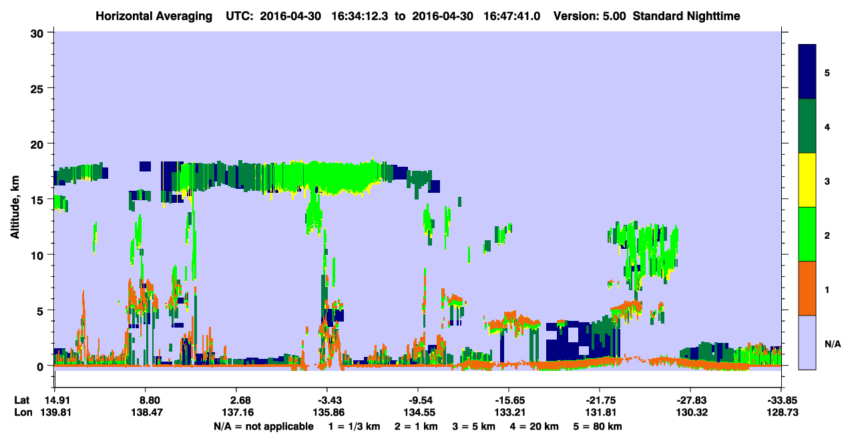Click the longitude value 137.16
The image size is (868, 445).
(236, 412)
